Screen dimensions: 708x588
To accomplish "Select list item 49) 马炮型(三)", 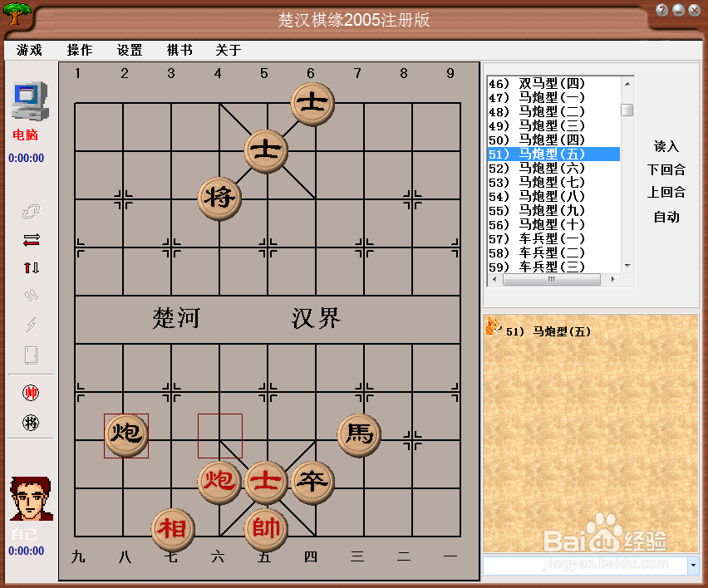I will [554, 126].
